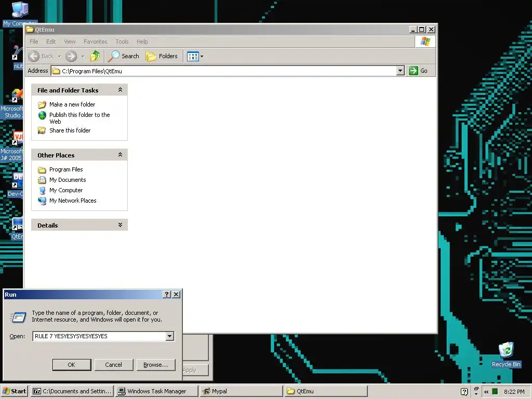Collapse the File and Folder Tasks panel

pos(120,90)
